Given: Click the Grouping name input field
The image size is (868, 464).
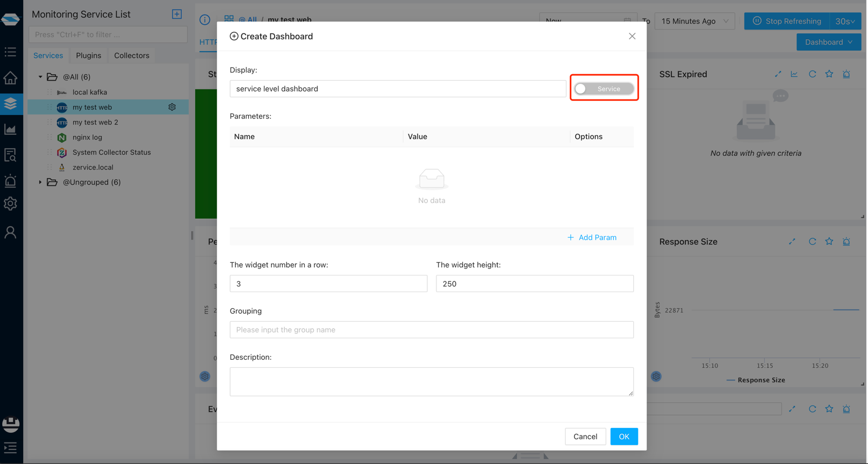Looking at the screenshot, I should (x=431, y=330).
